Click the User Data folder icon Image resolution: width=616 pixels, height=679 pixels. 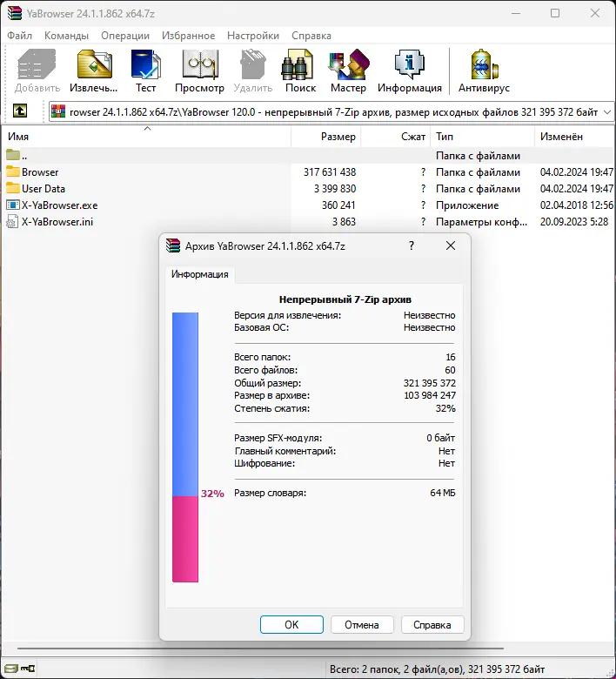coord(13,188)
